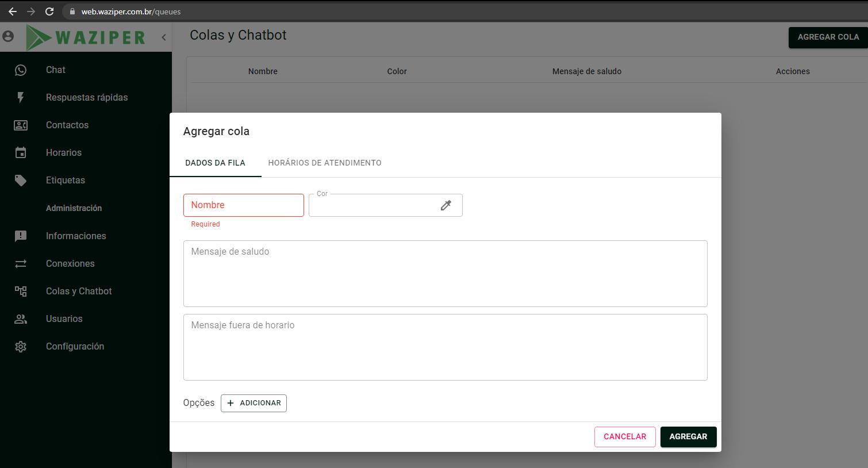Click the Agregar button in the dialog

(x=688, y=437)
